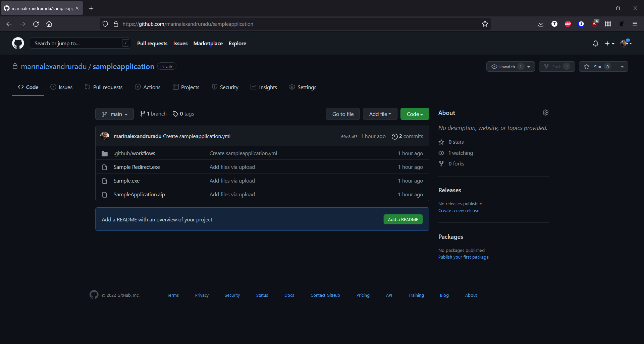The image size is (644, 344).
Task: Open the notifications bell
Action: coord(595,44)
